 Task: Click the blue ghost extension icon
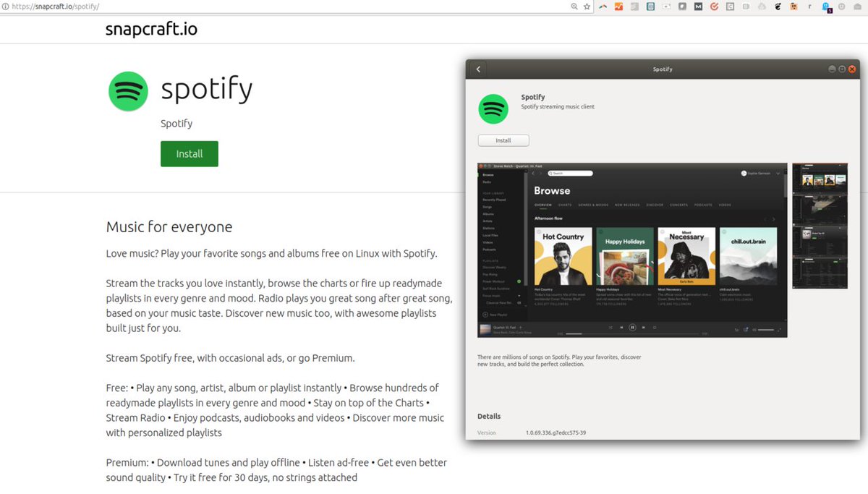click(826, 7)
